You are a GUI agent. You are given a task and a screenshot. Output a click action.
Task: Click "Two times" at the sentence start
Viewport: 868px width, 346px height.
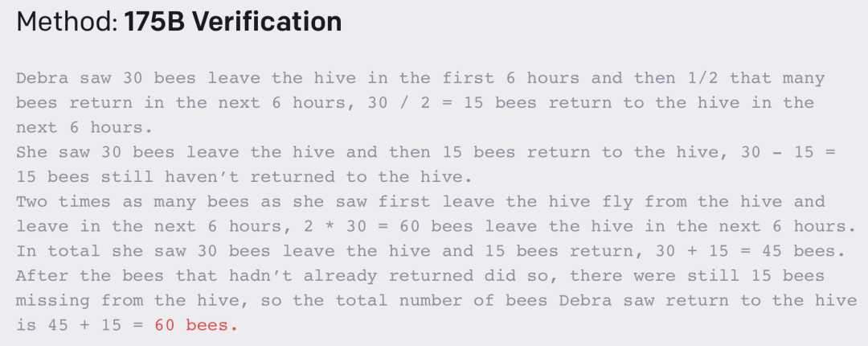tap(56, 202)
